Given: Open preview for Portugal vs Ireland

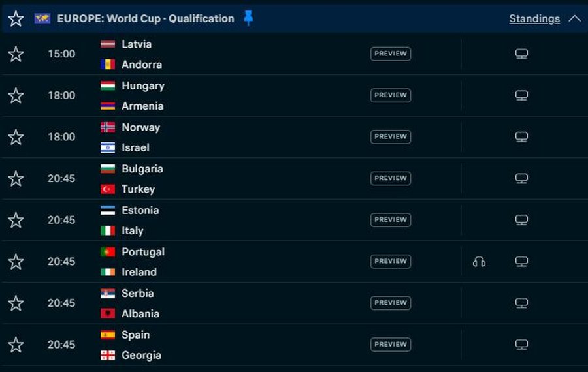Looking at the screenshot, I should pyautogui.click(x=391, y=262).
